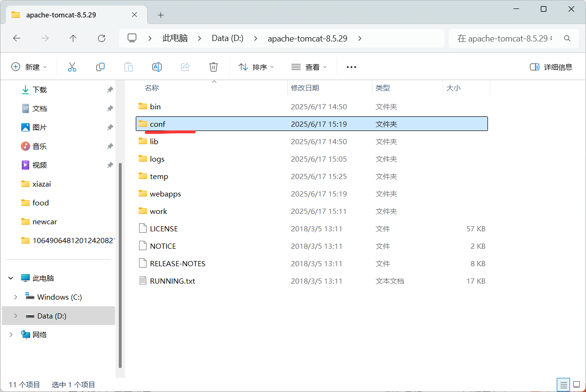Click the Delete trash can icon
This screenshot has height=392, width=586.
pos(214,67)
